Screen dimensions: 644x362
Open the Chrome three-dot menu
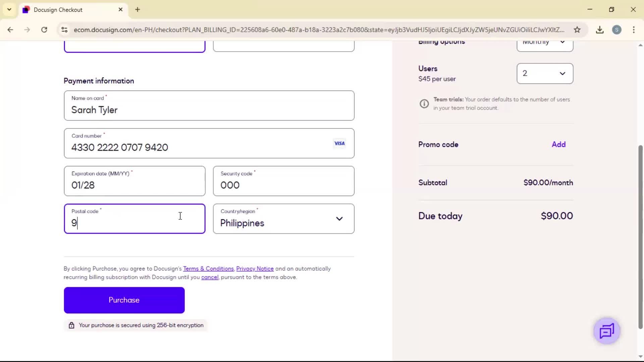(x=634, y=29)
